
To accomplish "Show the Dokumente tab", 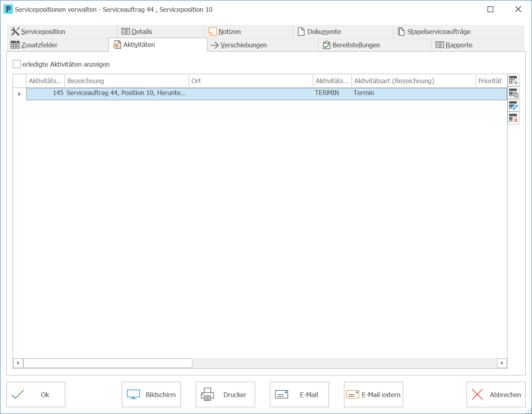I will pos(343,32).
